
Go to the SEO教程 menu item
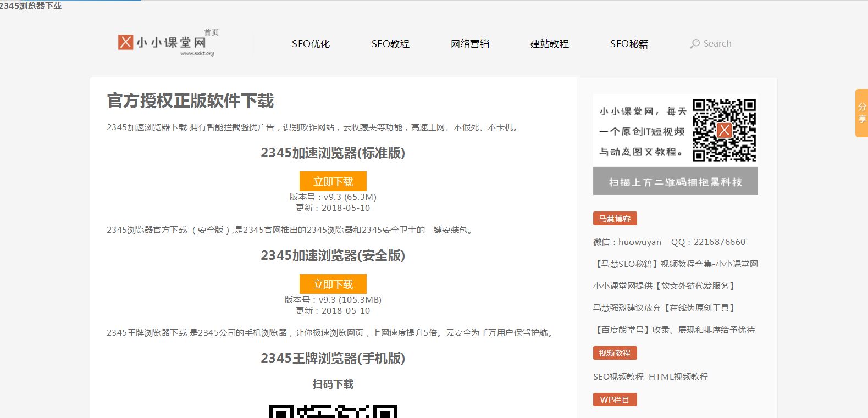(x=391, y=44)
